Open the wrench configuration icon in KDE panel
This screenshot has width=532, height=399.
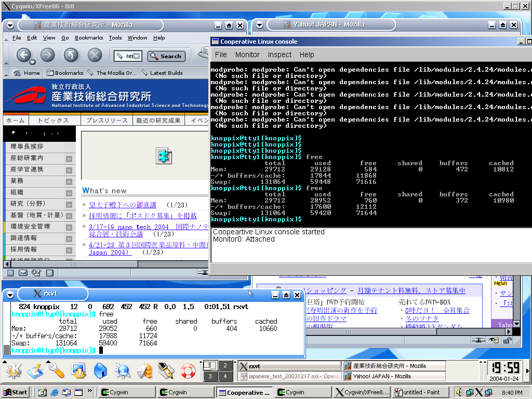coord(56,370)
